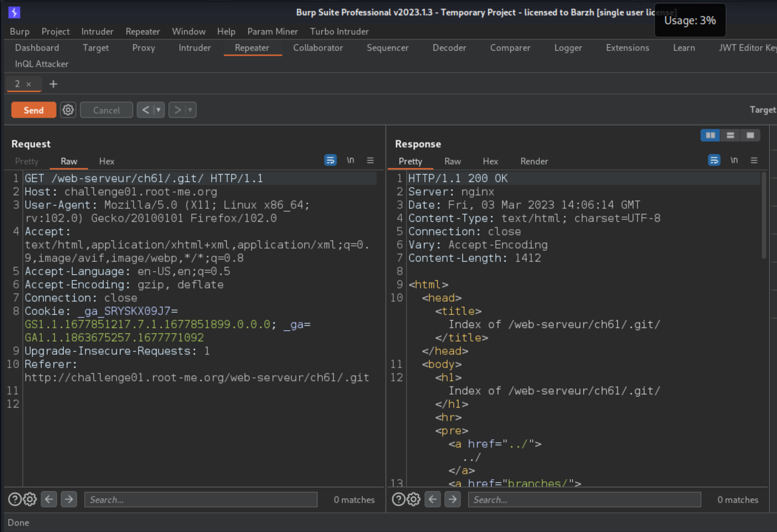Viewport: 777px width, 532px height.
Task: Toggle word wrap in Response panel
Action: pos(714,160)
